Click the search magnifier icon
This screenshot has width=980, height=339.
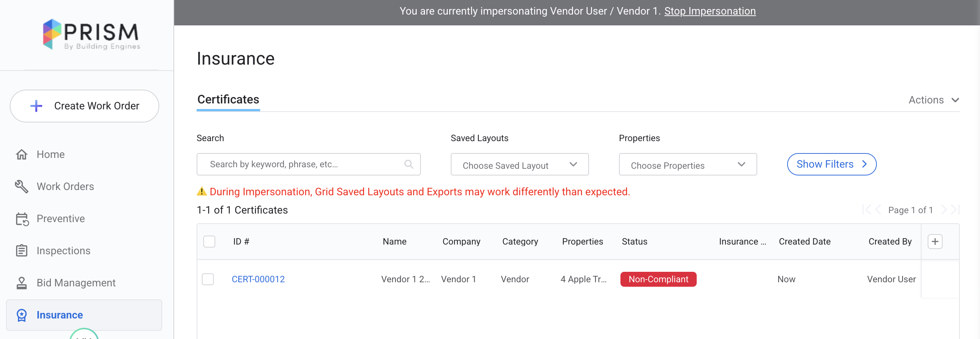coord(409,164)
